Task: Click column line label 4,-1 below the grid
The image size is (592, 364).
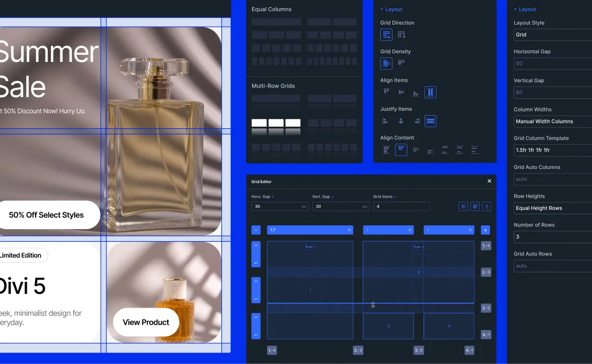Action: (x=469, y=350)
